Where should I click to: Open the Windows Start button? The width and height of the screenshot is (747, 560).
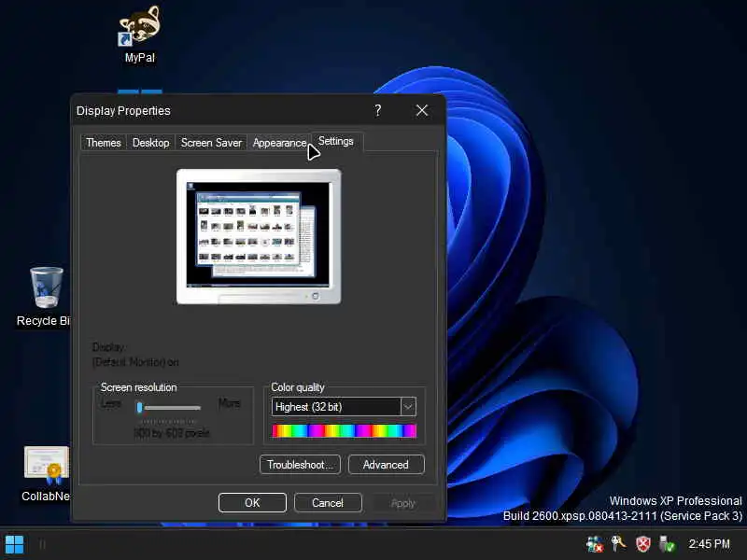coord(14,544)
